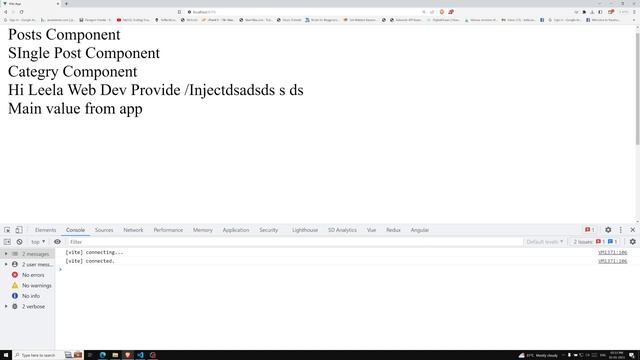
Task: Open source link beside vite connecting message
Action: point(612,253)
